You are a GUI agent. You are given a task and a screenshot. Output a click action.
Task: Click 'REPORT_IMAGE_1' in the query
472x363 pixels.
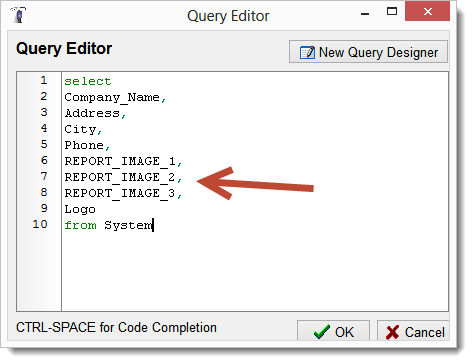120,161
